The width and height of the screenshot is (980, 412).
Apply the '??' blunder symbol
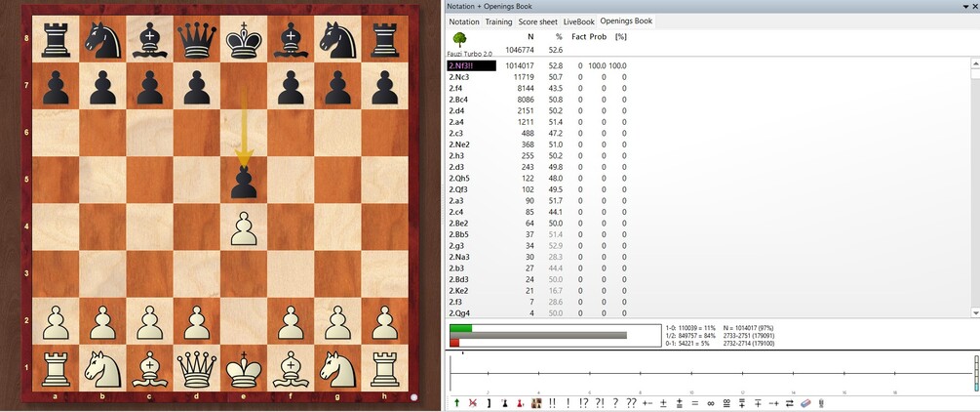631,403
